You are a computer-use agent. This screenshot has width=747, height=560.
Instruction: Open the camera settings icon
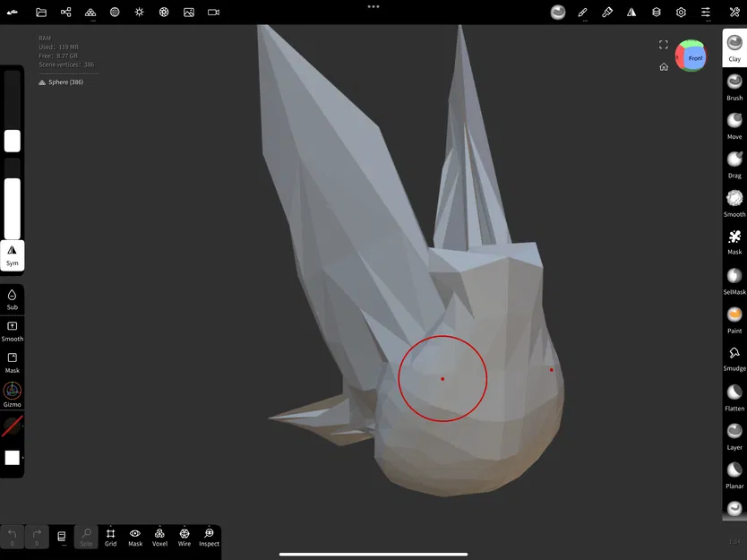(212, 12)
